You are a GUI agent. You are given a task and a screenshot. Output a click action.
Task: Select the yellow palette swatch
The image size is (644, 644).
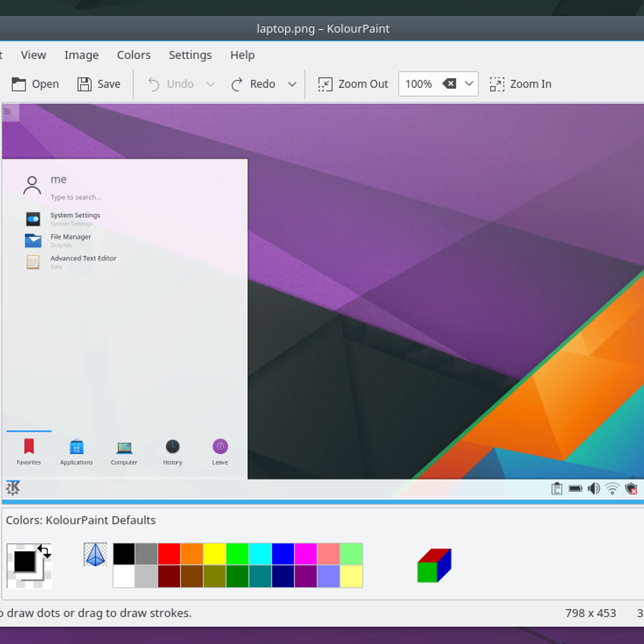tap(215, 554)
